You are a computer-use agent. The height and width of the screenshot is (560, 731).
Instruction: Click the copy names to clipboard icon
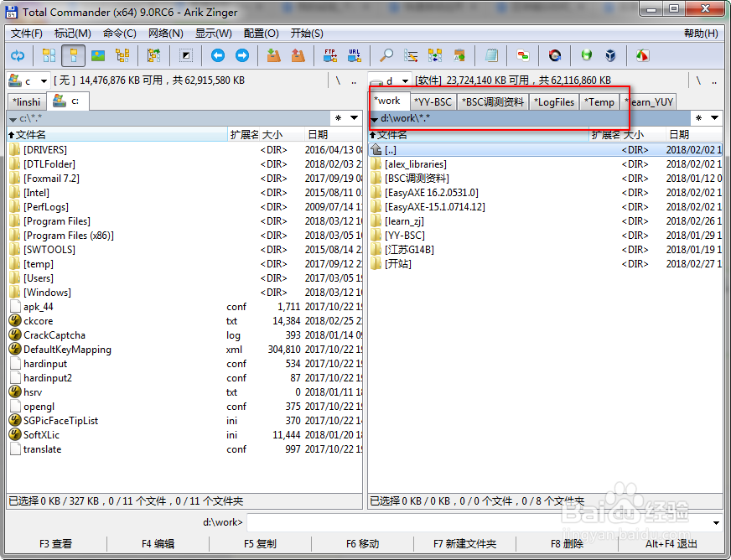click(459, 56)
